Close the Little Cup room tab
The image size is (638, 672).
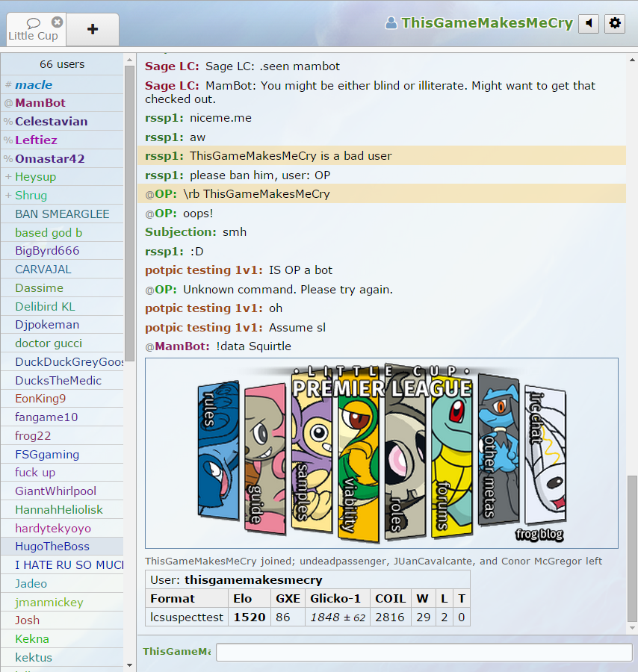[x=58, y=22]
